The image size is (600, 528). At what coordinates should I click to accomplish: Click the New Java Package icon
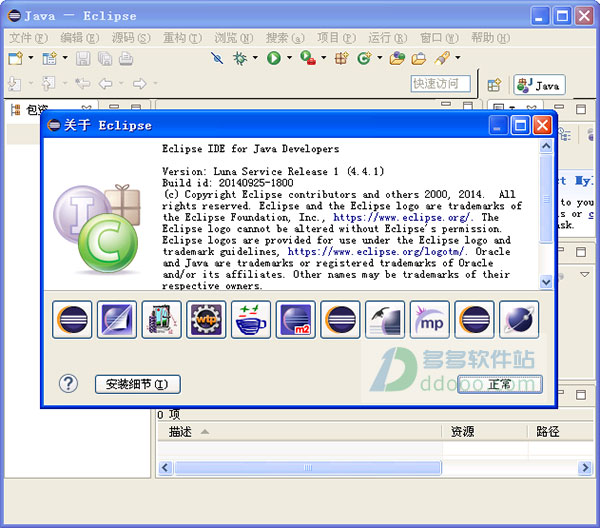341,59
